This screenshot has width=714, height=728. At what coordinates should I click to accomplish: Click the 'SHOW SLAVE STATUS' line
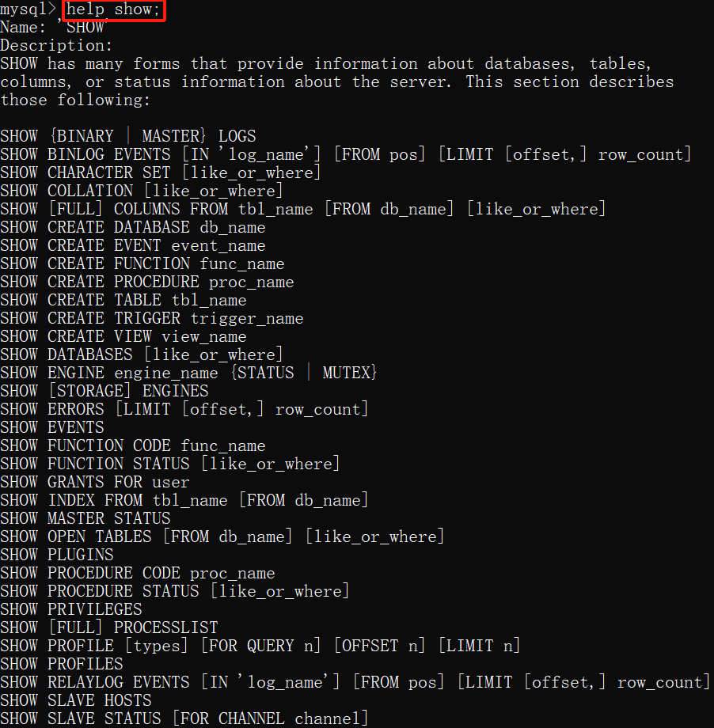pos(184,719)
